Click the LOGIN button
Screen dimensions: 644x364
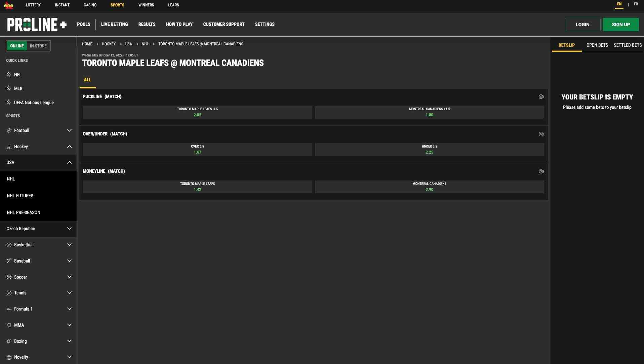coord(582,25)
